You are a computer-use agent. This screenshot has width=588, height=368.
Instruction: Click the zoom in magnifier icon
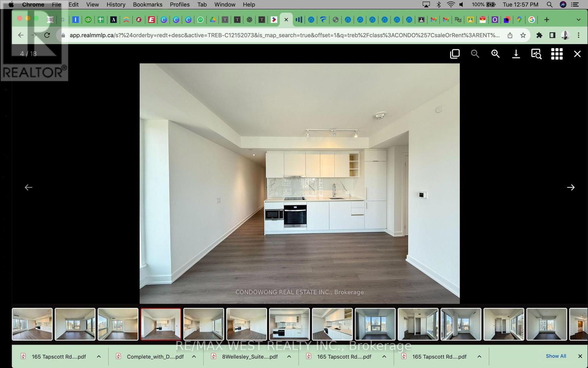(x=495, y=54)
